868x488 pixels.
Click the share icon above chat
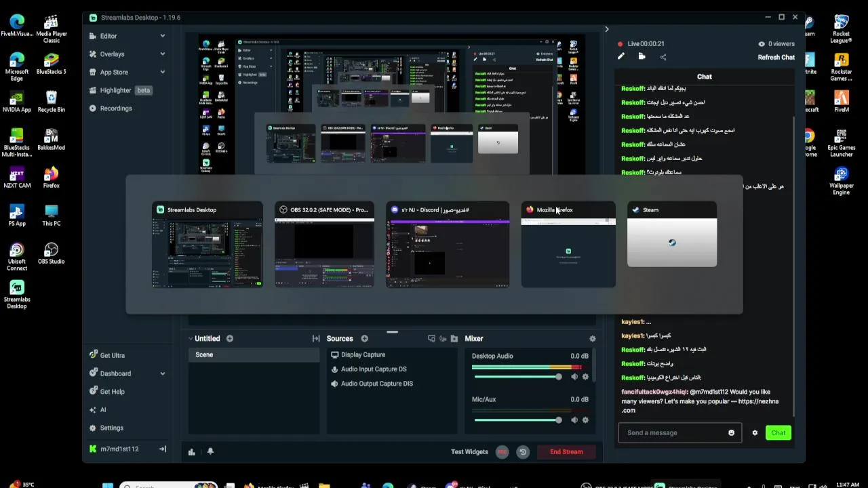663,57
